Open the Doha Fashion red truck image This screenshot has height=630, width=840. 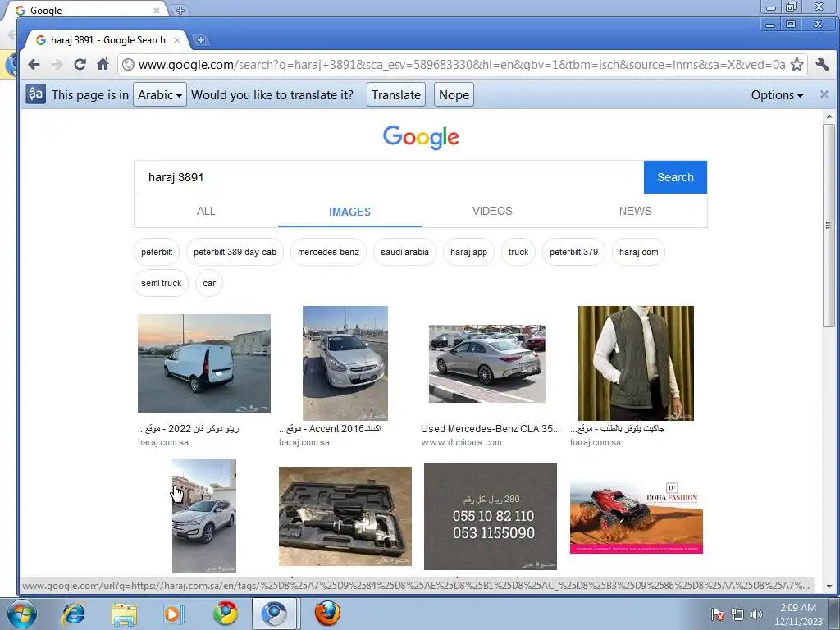tap(637, 517)
